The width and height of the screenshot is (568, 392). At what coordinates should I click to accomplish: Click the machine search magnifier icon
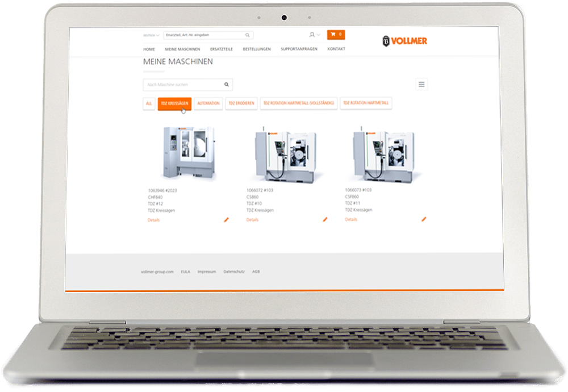(226, 85)
